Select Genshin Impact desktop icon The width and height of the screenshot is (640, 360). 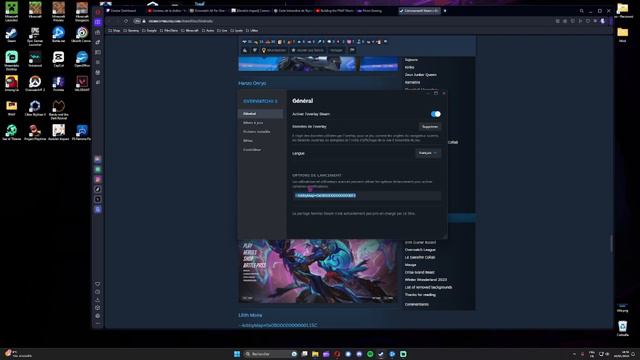58,133
